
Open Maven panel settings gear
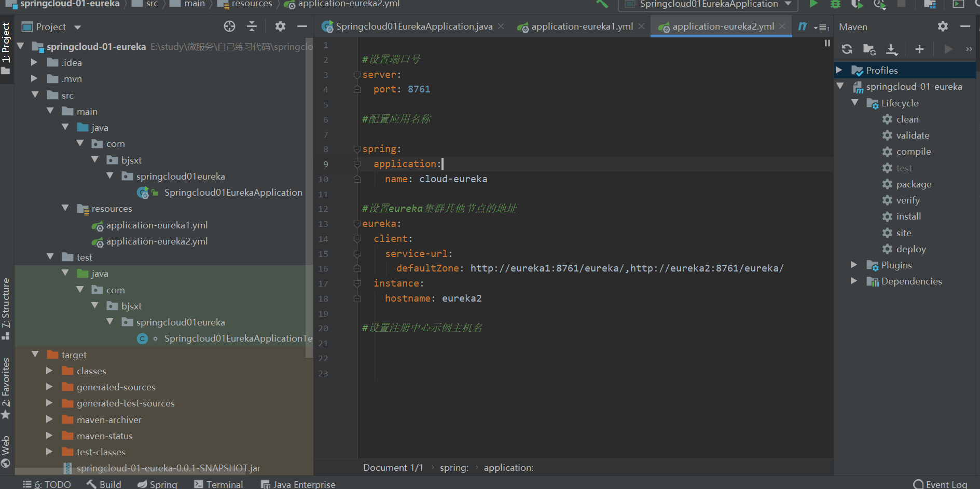pos(943,26)
